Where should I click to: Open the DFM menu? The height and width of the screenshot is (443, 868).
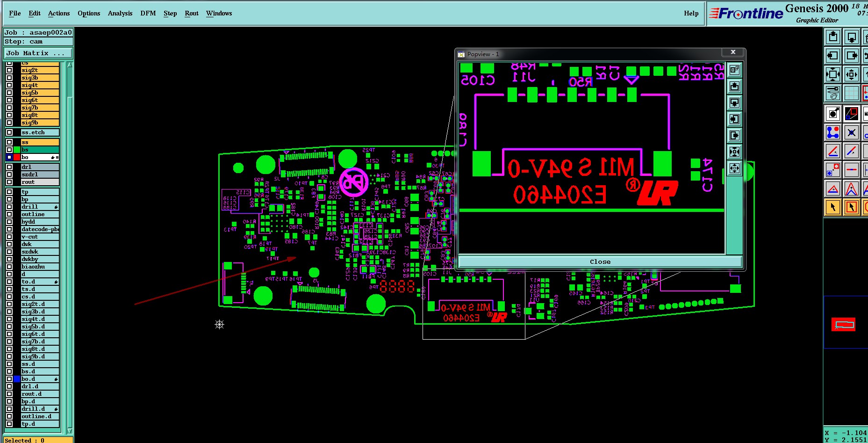[x=148, y=13]
